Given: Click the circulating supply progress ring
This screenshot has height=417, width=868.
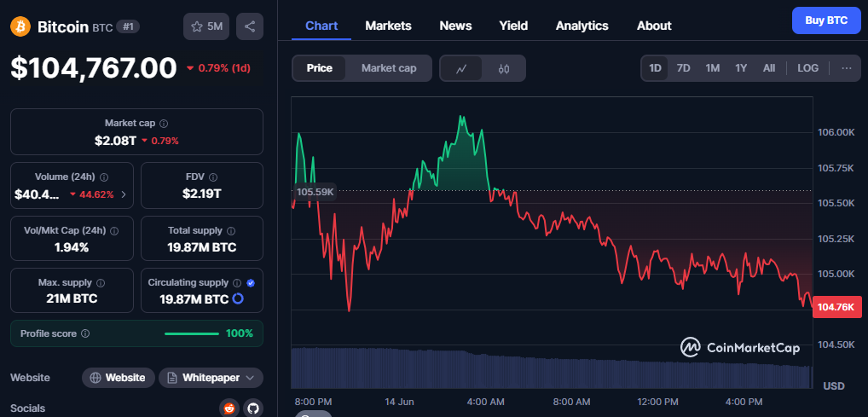Looking at the screenshot, I should click(x=238, y=299).
